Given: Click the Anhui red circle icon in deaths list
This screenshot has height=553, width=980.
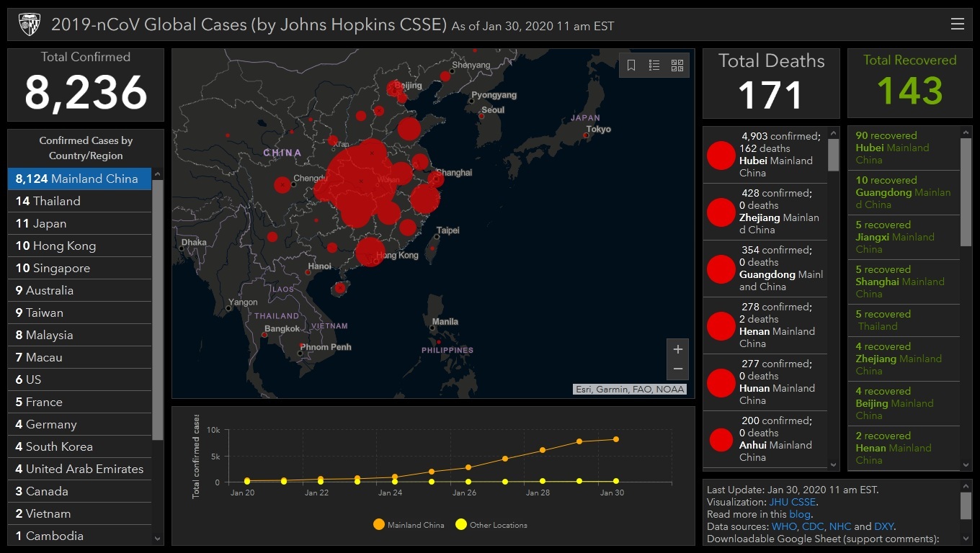Looking at the screenshot, I should (721, 439).
